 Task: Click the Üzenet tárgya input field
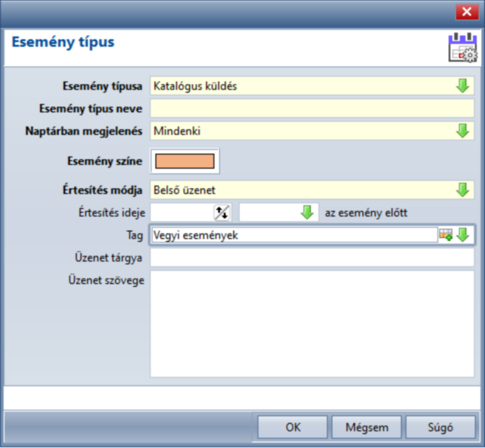coord(312,258)
